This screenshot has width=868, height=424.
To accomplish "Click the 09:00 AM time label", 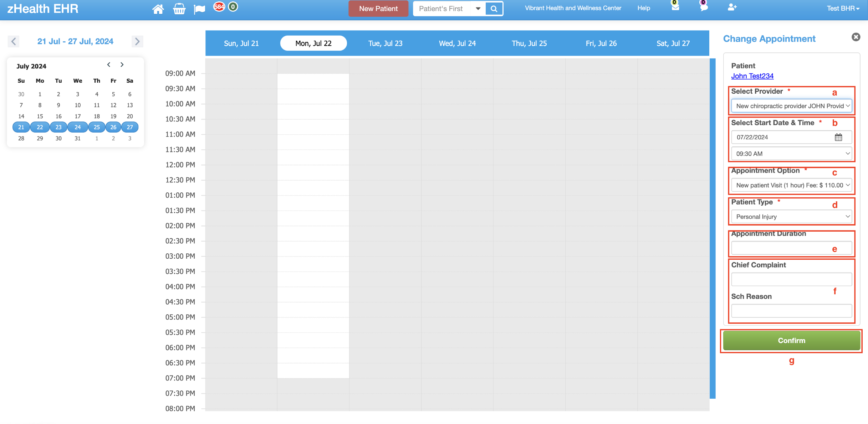I will (180, 73).
